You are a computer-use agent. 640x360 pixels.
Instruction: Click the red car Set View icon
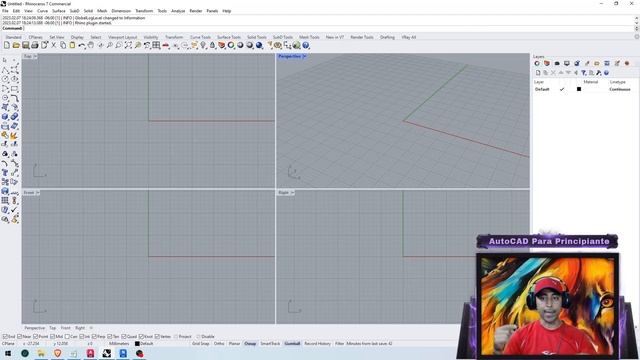pyautogui.click(x=166, y=45)
